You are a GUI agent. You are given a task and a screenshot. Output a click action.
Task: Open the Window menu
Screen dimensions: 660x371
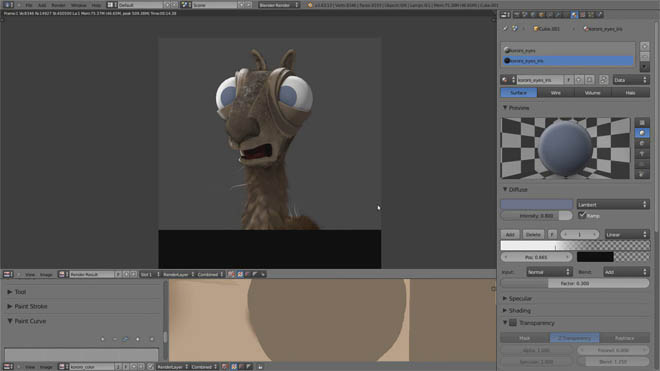[78, 5]
